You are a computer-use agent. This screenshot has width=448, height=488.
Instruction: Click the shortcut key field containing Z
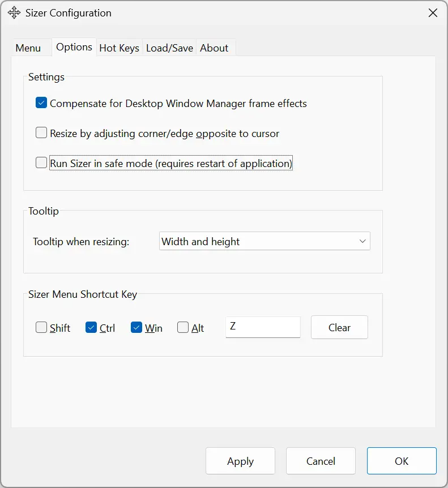click(263, 327)
